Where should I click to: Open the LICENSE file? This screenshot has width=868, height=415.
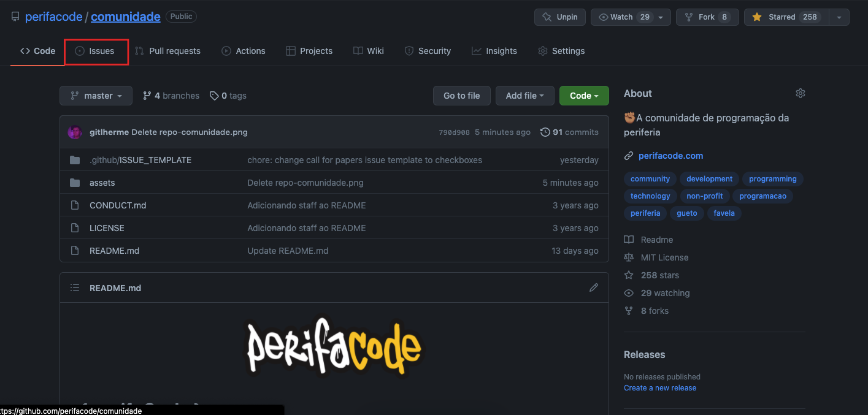click(107, 228)
